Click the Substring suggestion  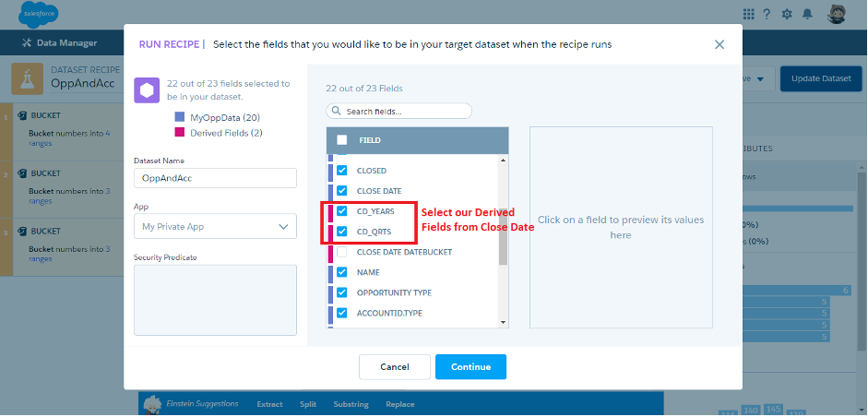coord(351,404)
